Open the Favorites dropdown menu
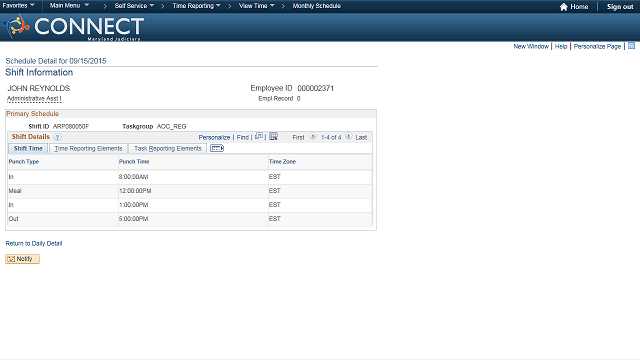Screen dimensions: 640x360 (x=18, y=6)
